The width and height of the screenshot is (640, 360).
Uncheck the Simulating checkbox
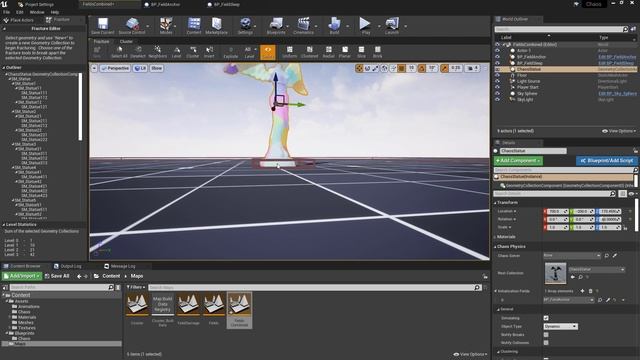point(546,318)
